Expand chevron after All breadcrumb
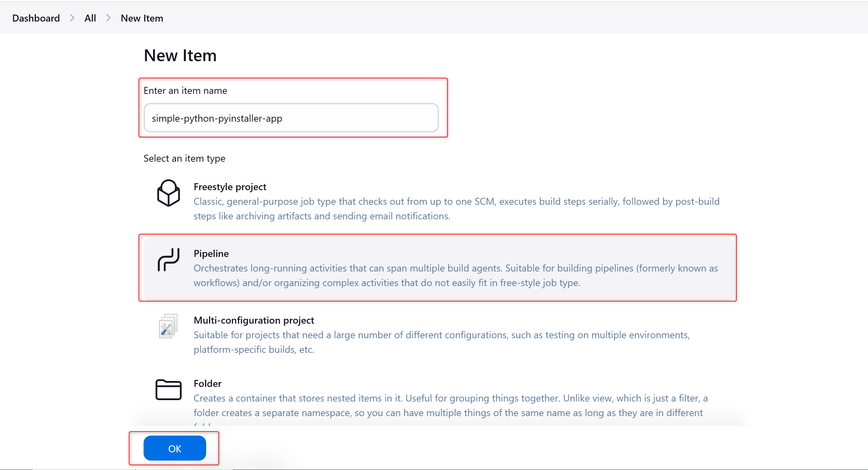 click(108, 18)
